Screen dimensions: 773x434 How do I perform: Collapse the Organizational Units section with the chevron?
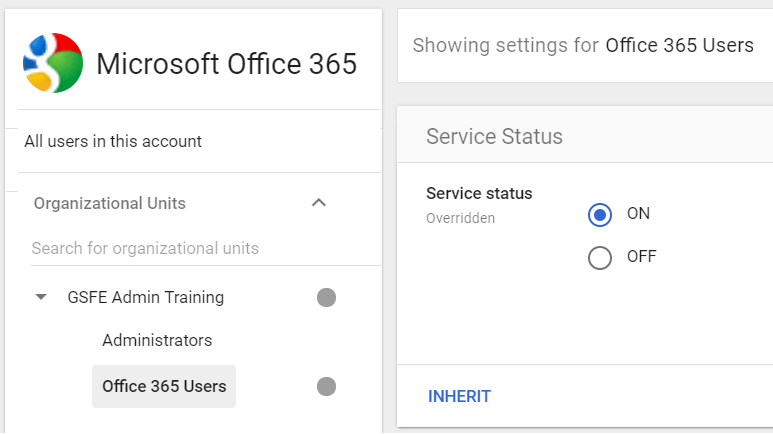(319, 203)
